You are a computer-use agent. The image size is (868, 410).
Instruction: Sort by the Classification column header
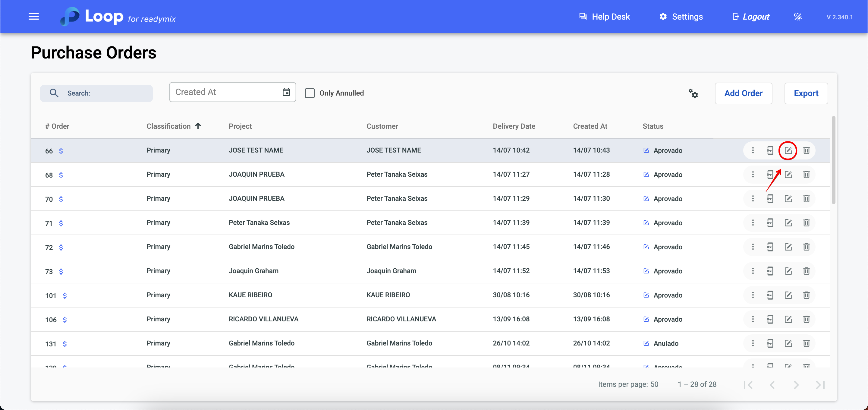point(168,126)
